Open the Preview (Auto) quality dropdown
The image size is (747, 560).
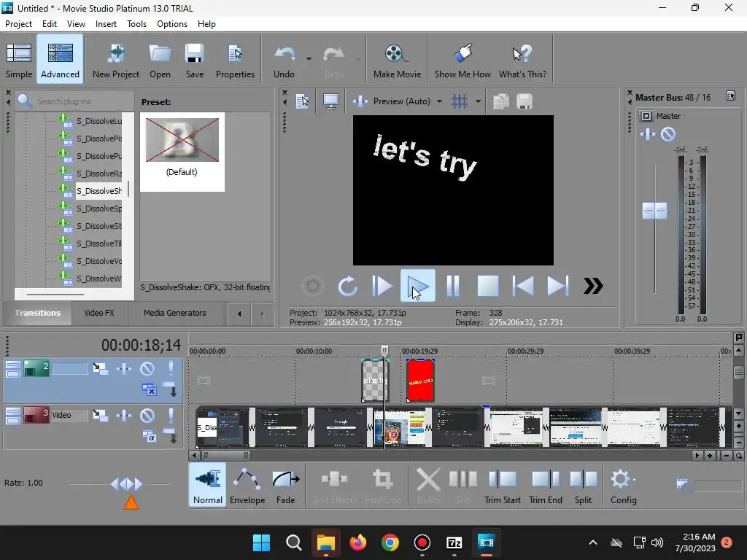(x=439, y=101)
